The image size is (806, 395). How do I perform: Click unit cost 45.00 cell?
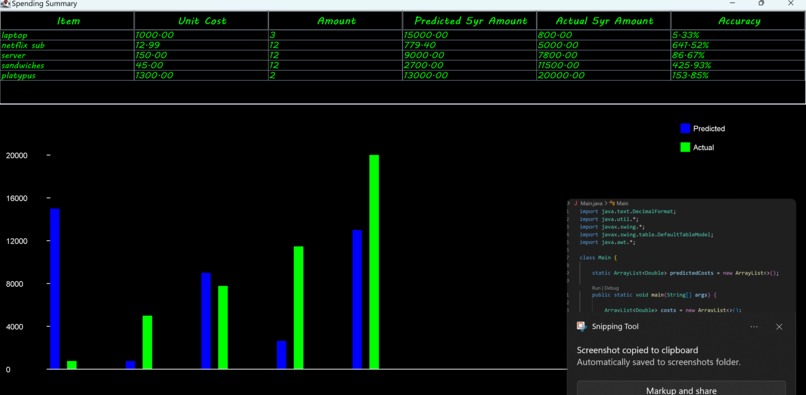[202, 65]
